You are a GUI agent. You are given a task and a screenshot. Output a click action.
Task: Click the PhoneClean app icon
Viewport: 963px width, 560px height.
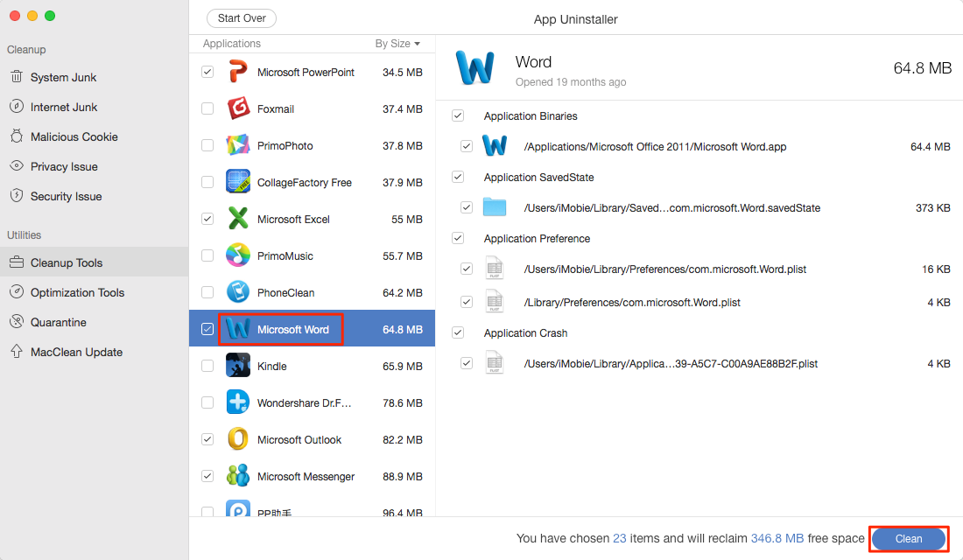pos(237,292)
